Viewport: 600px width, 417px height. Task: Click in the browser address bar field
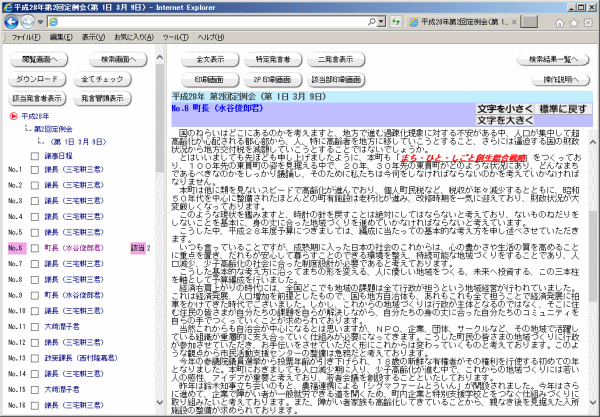pyautogui.click(x=212, y=22)
